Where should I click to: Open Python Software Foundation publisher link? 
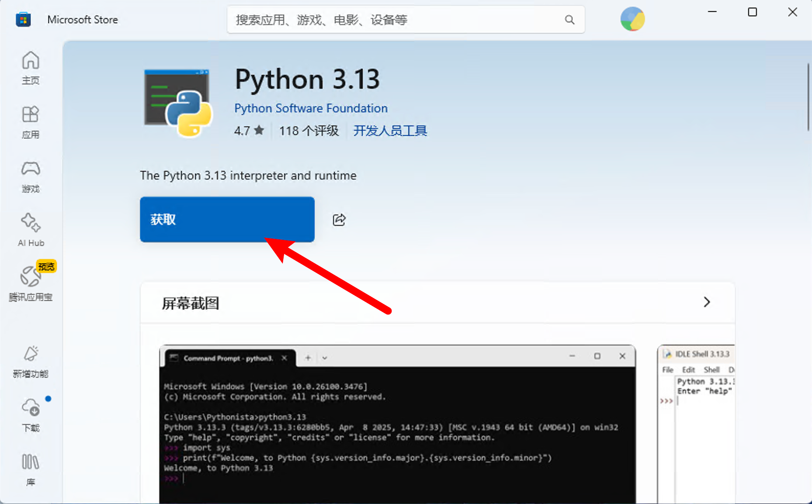tap(311, 108)
